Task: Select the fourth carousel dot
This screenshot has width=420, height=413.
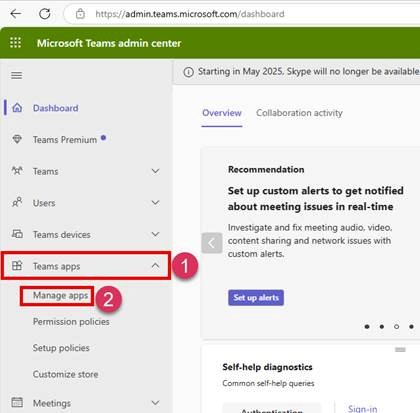Action: (x=411, y=327)
